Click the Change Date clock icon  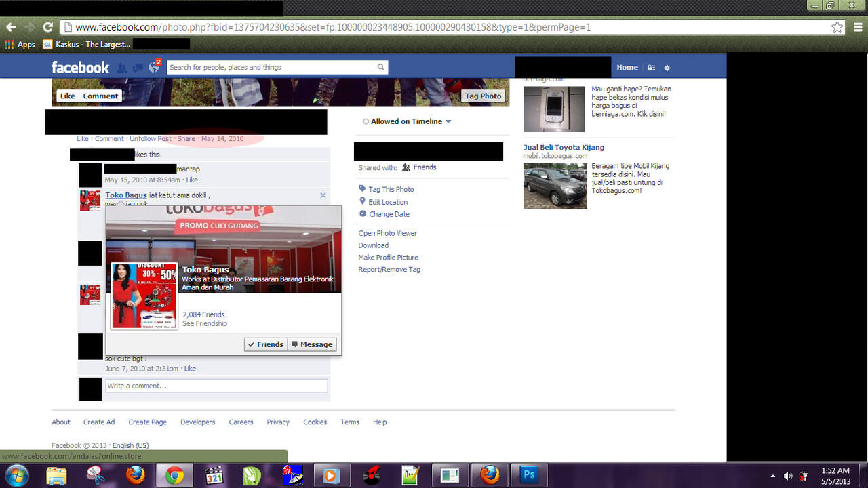point(363,213)
